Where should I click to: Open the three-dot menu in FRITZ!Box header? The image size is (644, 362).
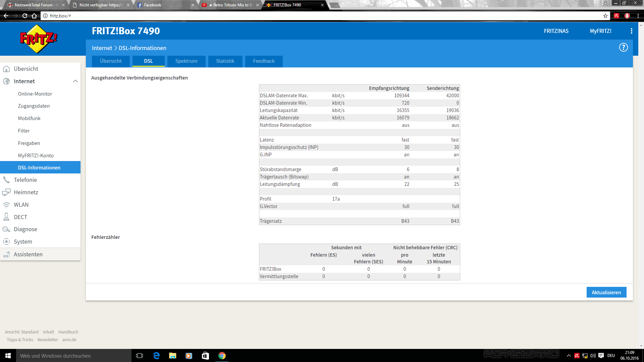tap(632, 31)
